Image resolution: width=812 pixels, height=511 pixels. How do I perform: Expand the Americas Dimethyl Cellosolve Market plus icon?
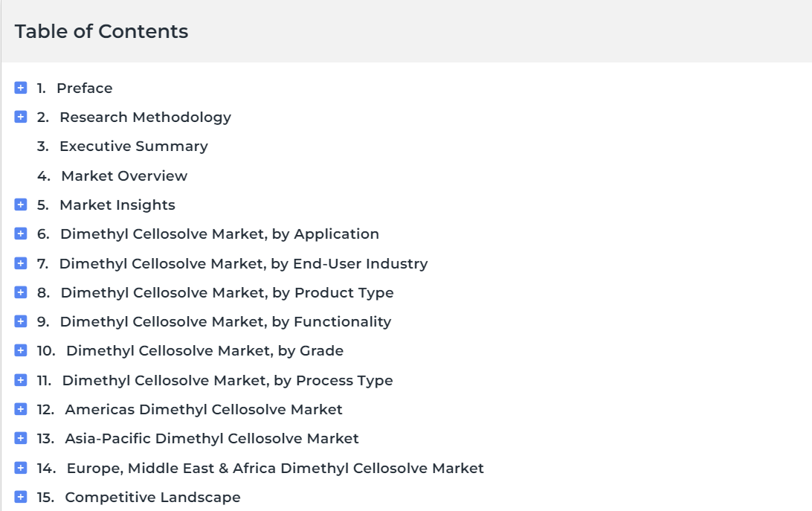21,409
